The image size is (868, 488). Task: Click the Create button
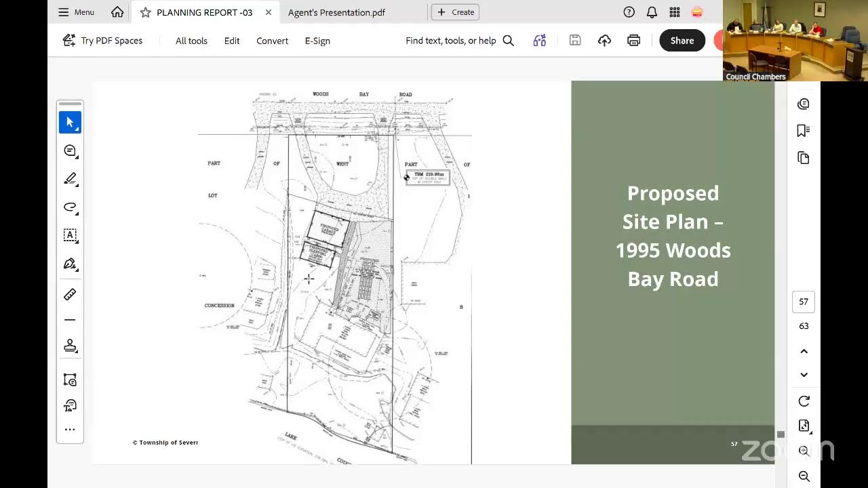456,12
